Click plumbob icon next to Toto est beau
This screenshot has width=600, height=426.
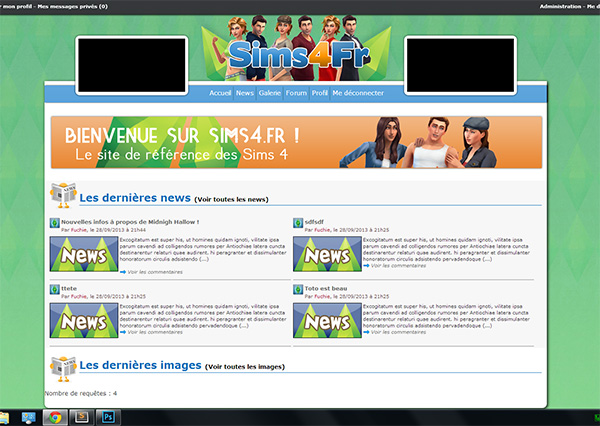[298, 289]
